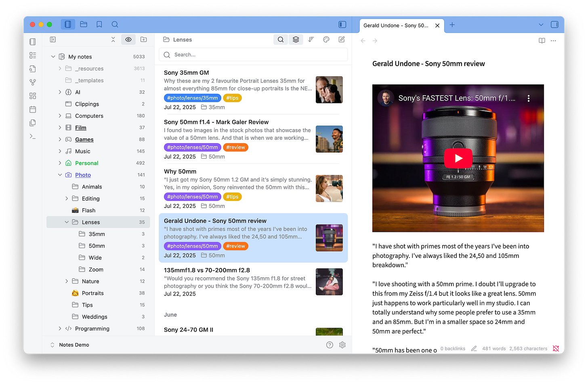Viewport: 588px width, 385px height.
Task: Open the help question mark button
Action: click(x=329, y=345)
